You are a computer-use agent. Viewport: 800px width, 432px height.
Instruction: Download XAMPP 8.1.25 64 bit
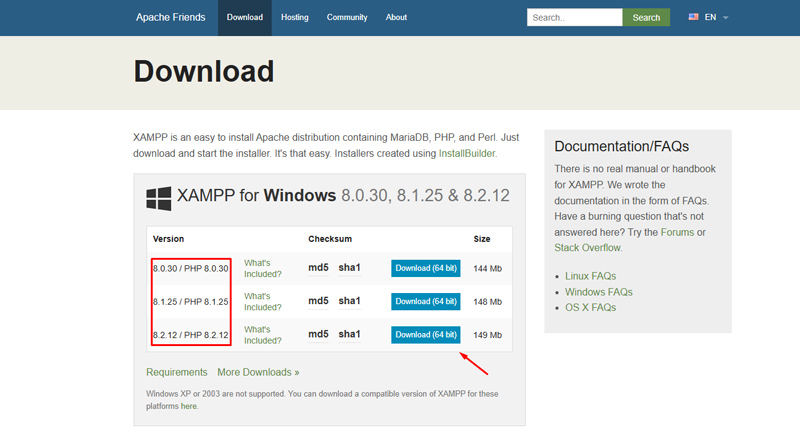[426, 301]
